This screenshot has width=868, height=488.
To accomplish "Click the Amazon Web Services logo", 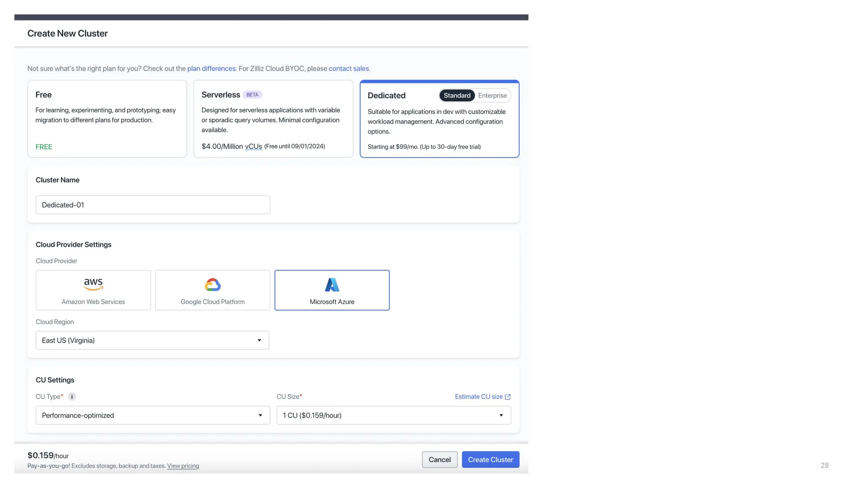I will tap(93, 284).
